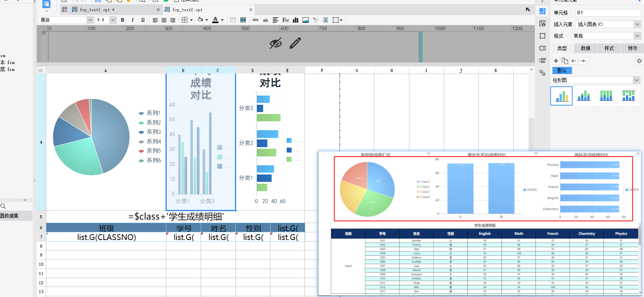This screenshot has height=297, width=644.
Task: Click the floating element toolbar icon
Action: pyautogui.click(x=335, y=20)
